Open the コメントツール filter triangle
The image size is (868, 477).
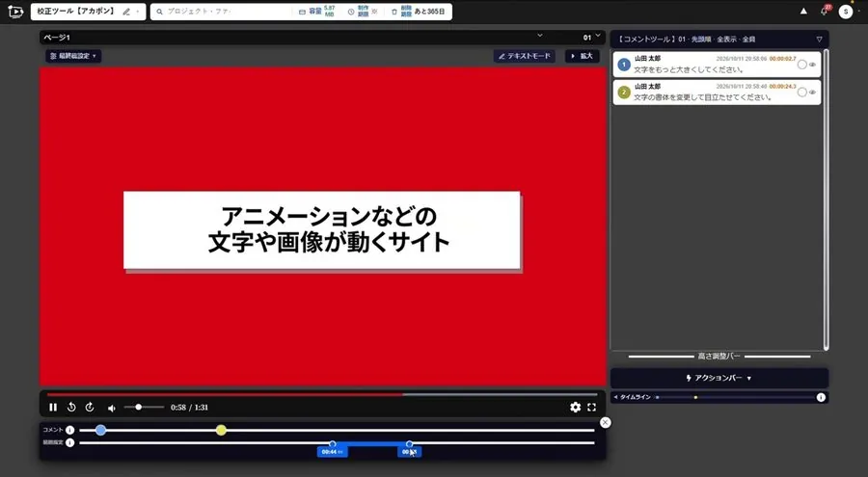(819, 40)
